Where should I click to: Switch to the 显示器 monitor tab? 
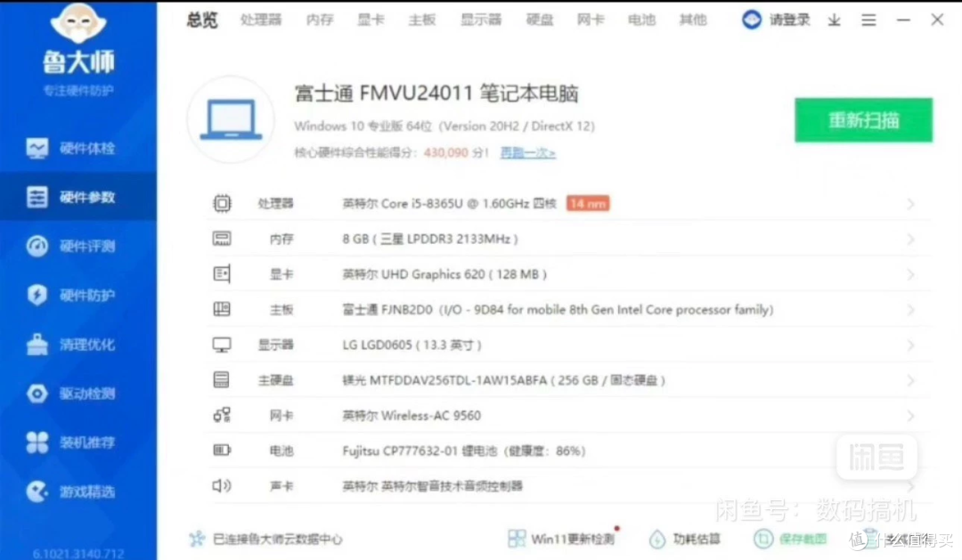point(481,20)
